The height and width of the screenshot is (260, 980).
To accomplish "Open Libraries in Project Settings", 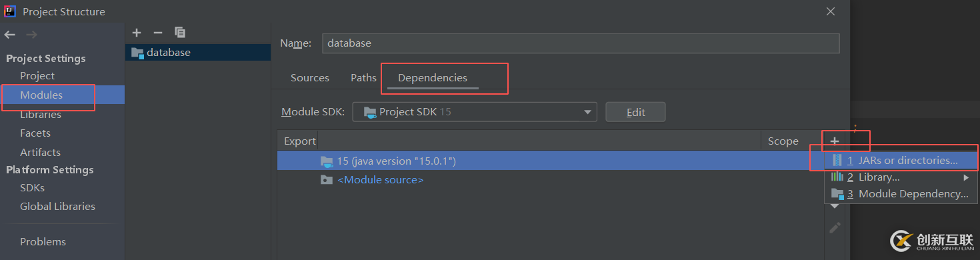I will (41, 115).
